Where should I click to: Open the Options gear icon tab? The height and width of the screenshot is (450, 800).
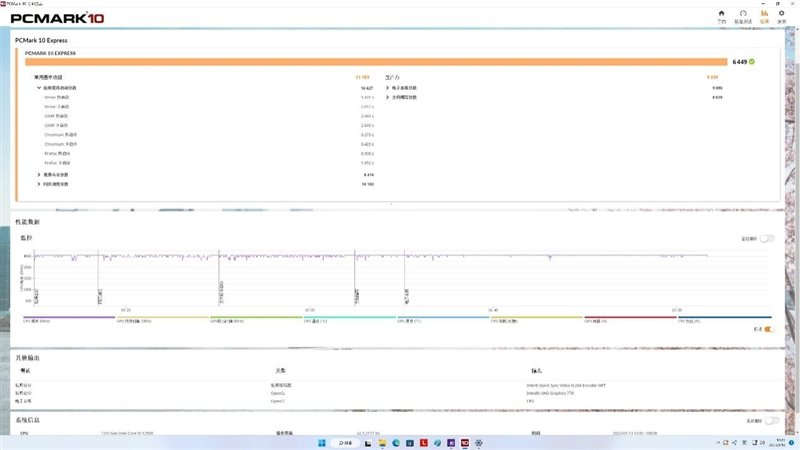click(782, 17)
